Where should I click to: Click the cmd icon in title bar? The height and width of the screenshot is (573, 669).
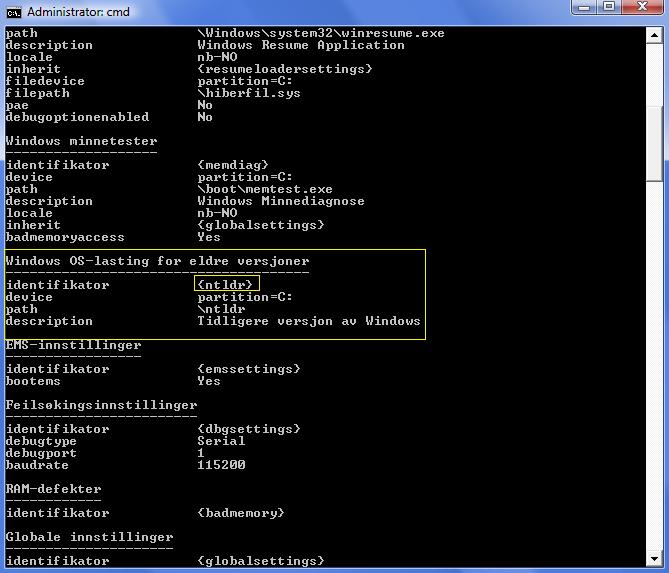point(13,13)
